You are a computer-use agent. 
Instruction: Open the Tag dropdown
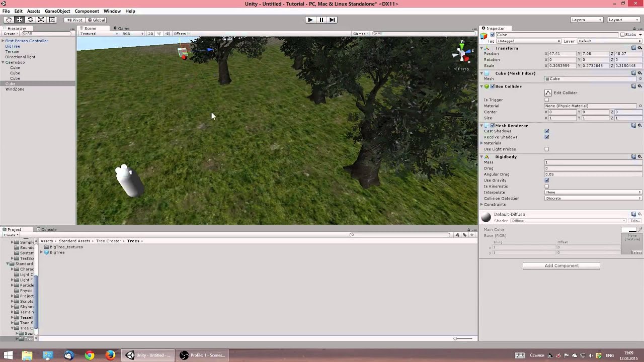(529, 41)
